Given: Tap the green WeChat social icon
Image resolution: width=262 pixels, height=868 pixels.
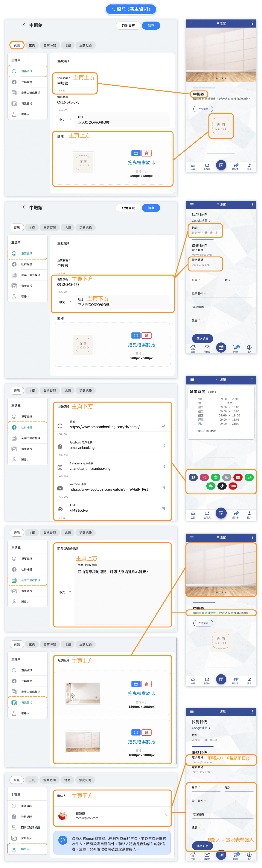Looking at the screenshot, I should click(x=211, y=486).
